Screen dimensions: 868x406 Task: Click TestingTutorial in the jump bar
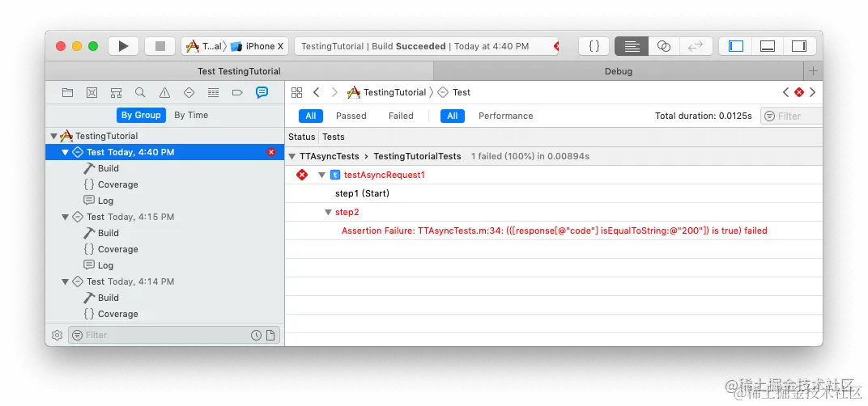(388, 92)
